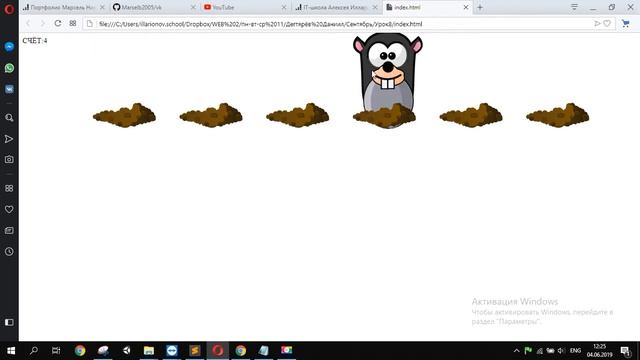The height and width of the screenshot is (360, 640).
Task: Open Task View on the taskbar
Action: pos(56,351)
